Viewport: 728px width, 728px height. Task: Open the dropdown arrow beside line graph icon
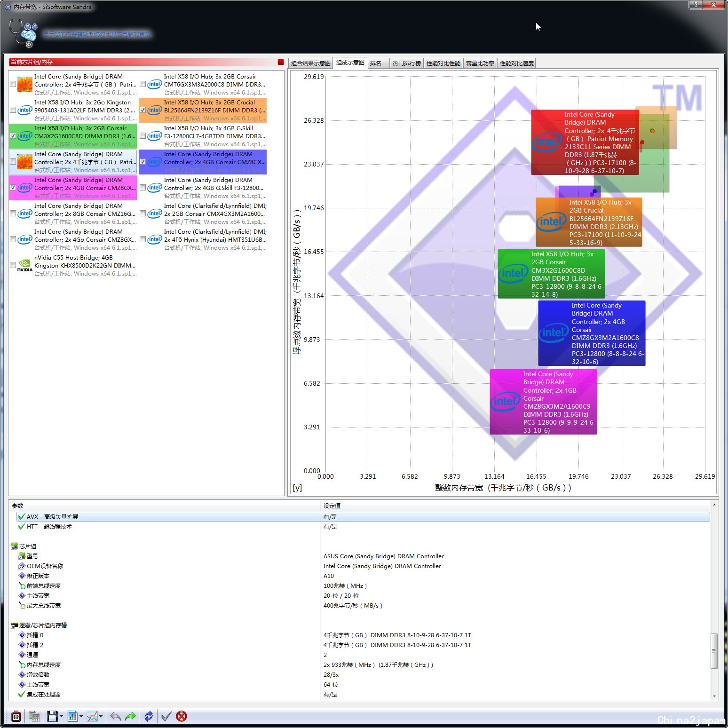(x=101, y=717)
